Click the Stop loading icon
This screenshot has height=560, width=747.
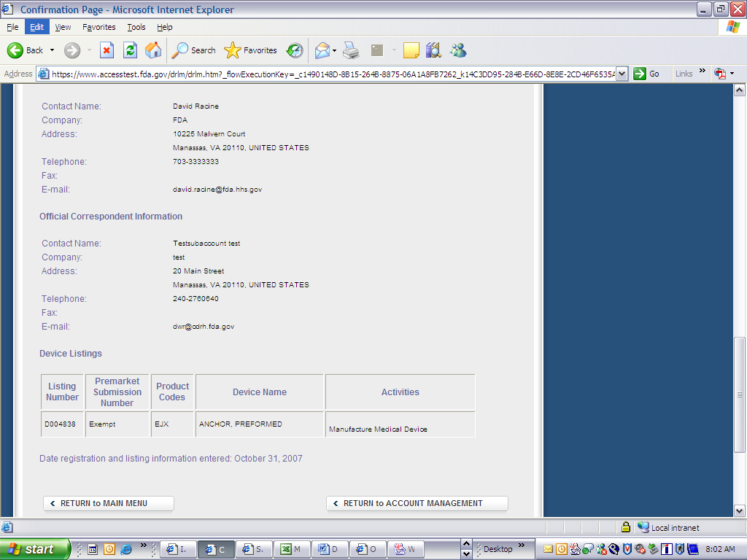click(107, 50)
